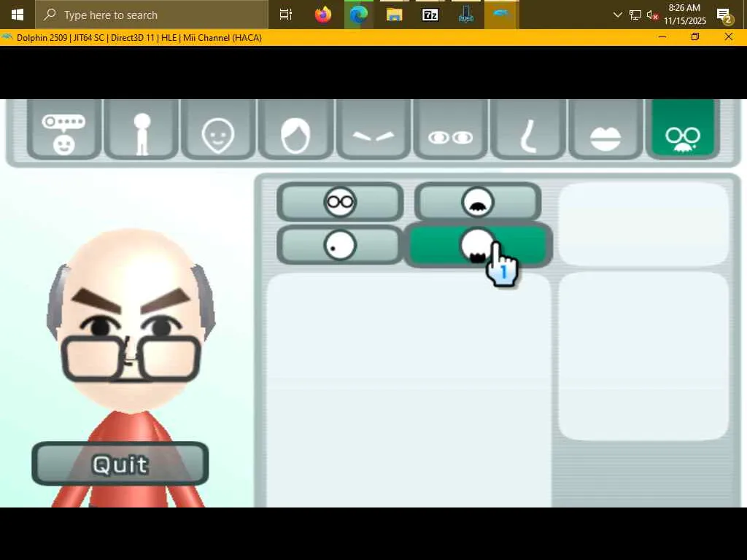
Task: Launch Microsoft Edge from the taskbar
Action: [359, 15]
